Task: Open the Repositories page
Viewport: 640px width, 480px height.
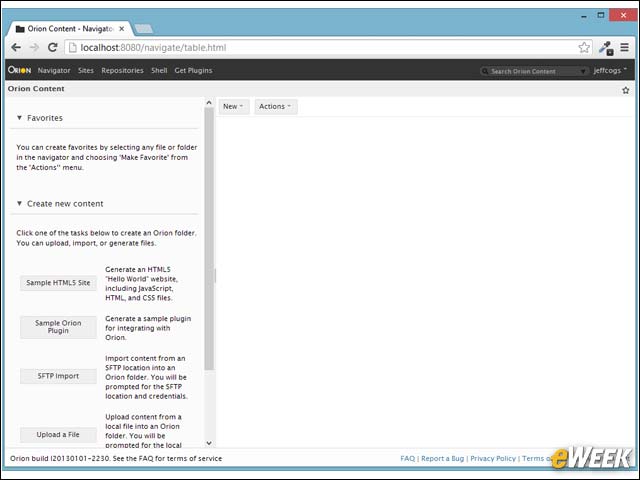Action: [x=122, y=70]
